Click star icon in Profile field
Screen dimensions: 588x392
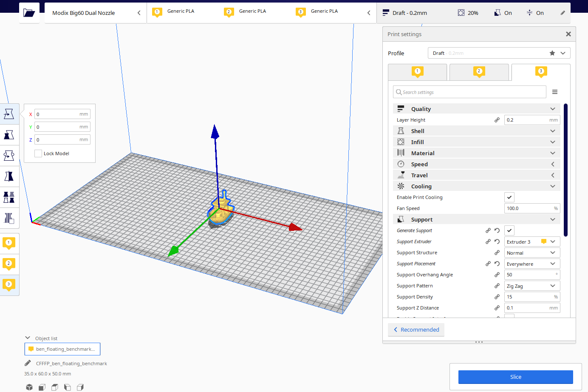pyautogui.click(x=552, y=53)
